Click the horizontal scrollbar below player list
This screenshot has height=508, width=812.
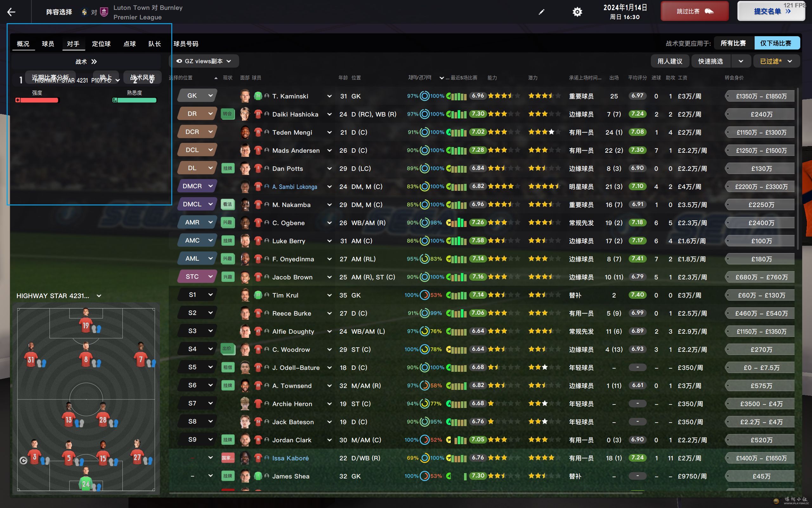point(405,493)
